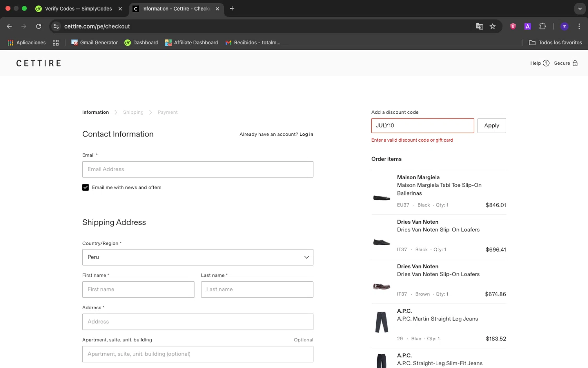The height and width of the screenshot is (368, 588).
Task: Focus the Address field
Action: coord(198,322)
